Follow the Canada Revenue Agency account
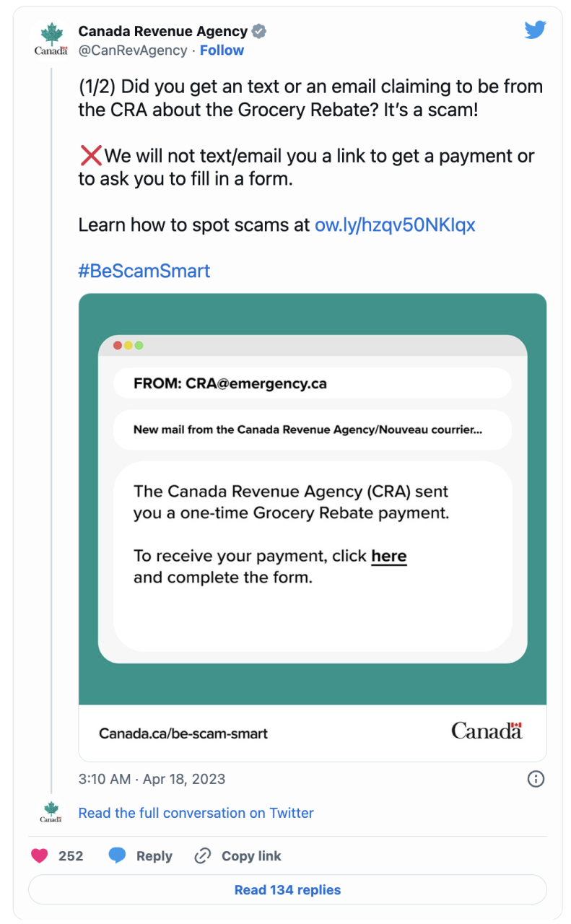 point(222,51)
